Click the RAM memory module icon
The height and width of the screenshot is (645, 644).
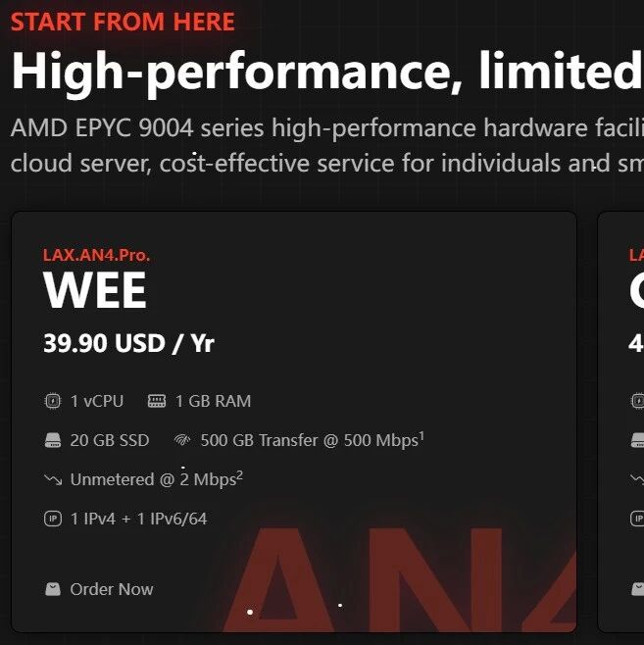(x=157, y=401)
